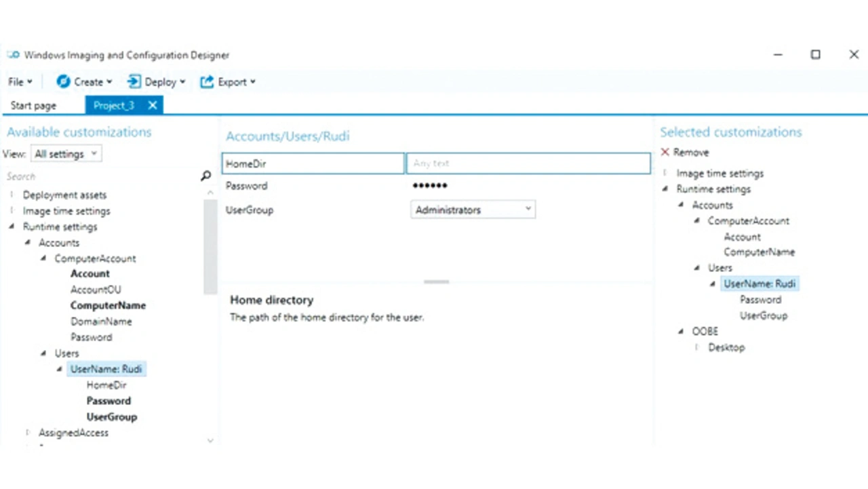This screenshot has width=868, height=489.
Task: Select DomainName in Available customizations
Action: pyautogui.click(x=101, y=321)
